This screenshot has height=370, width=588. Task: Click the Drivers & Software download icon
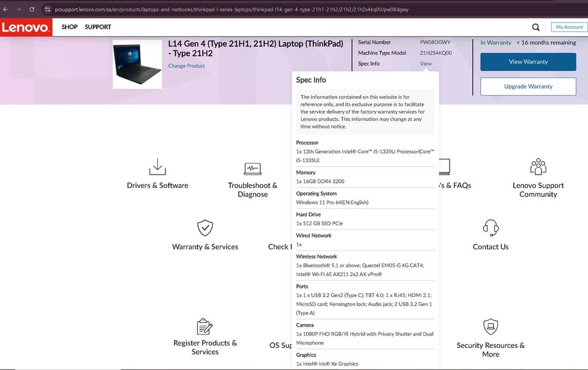click(157, 167)
